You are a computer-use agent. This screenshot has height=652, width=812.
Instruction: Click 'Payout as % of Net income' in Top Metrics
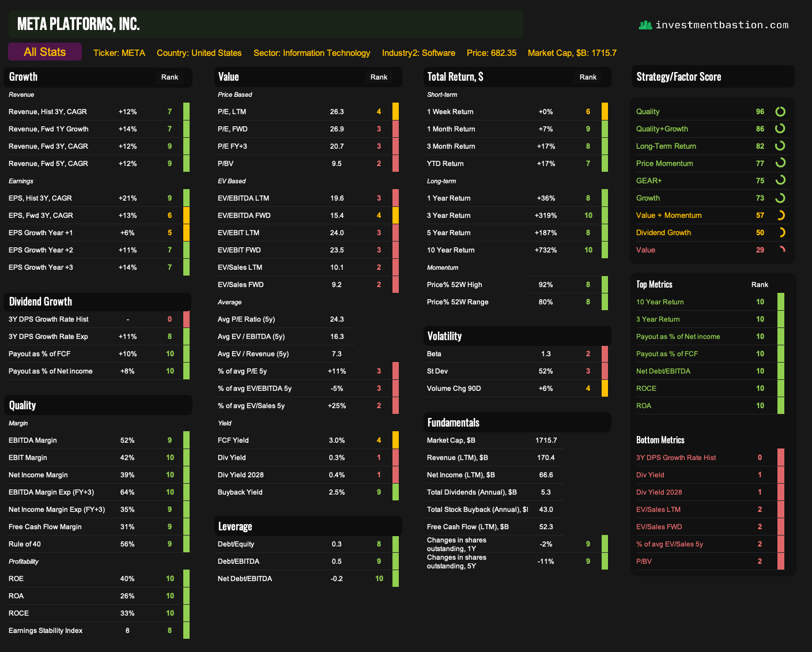pyautogui.click(x=678, y=336)
